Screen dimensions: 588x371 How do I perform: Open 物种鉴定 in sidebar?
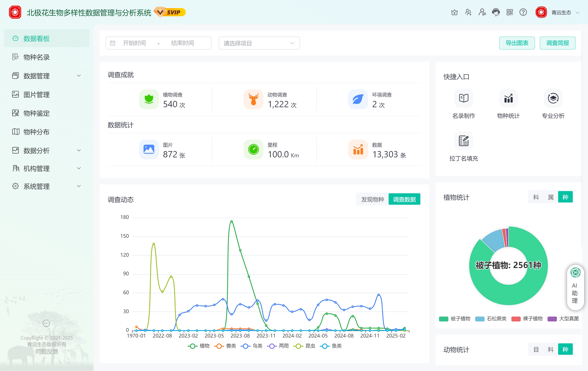click(47, 113)
